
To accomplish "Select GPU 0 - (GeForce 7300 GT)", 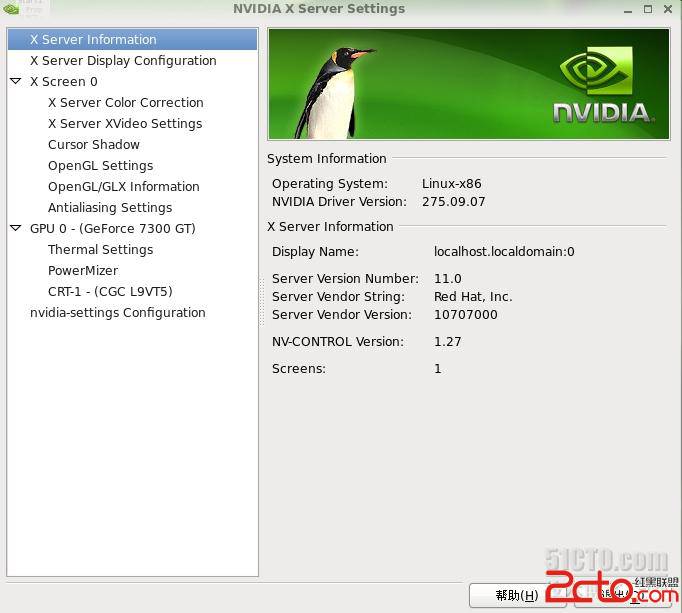I will 113,228.
